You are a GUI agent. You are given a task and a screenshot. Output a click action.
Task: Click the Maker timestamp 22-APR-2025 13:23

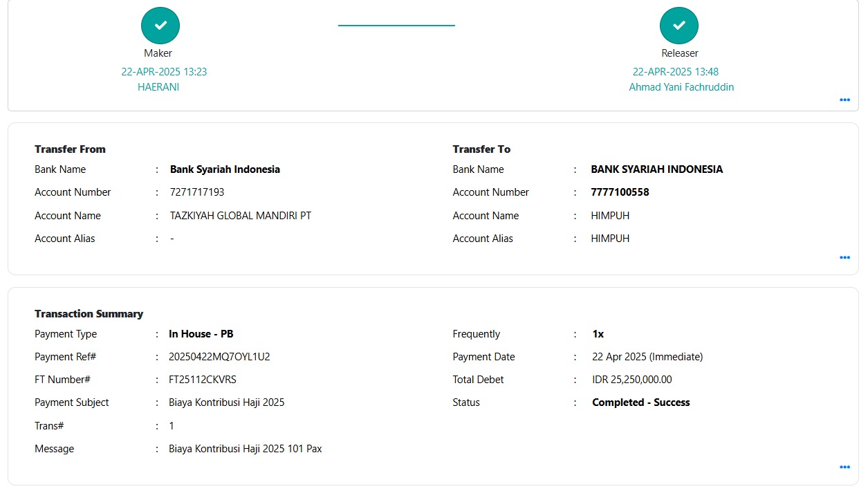[164, 71]
